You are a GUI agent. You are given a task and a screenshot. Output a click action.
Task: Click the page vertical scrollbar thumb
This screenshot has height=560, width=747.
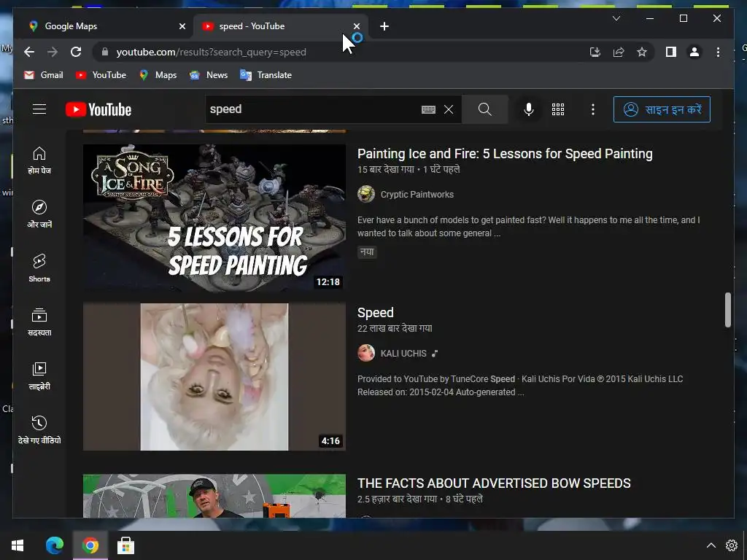[x=727, y=310]
